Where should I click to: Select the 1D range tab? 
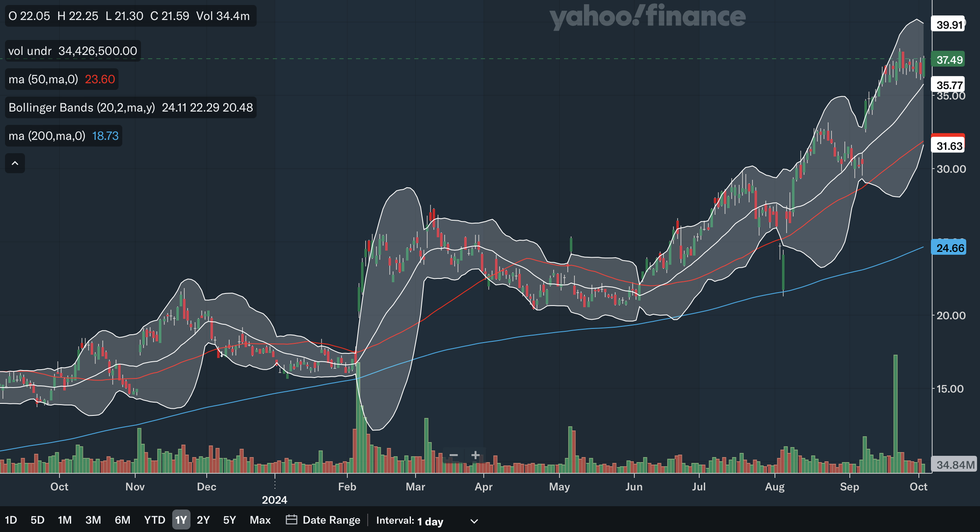[x=11, y=520]
